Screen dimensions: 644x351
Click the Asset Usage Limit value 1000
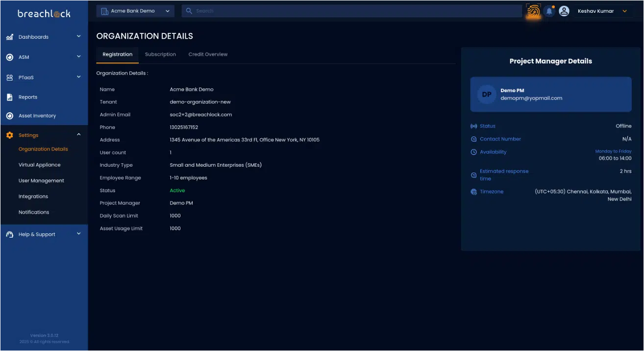point(175,228)
